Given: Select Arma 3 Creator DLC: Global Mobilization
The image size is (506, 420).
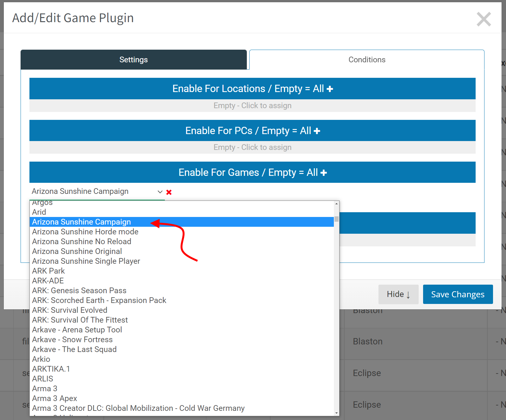Looking at the screenshot, I should 182,408.
